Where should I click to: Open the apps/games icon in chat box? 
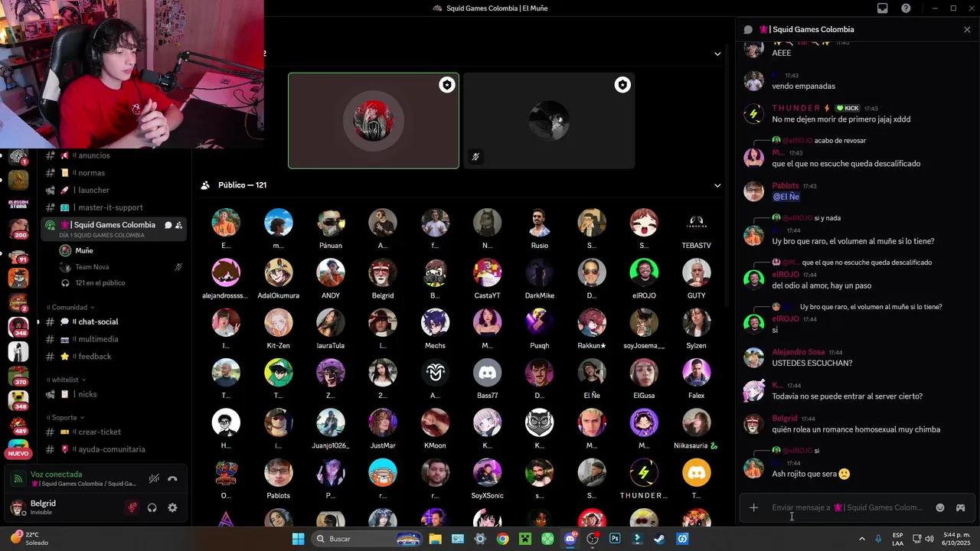coord(960,507)
